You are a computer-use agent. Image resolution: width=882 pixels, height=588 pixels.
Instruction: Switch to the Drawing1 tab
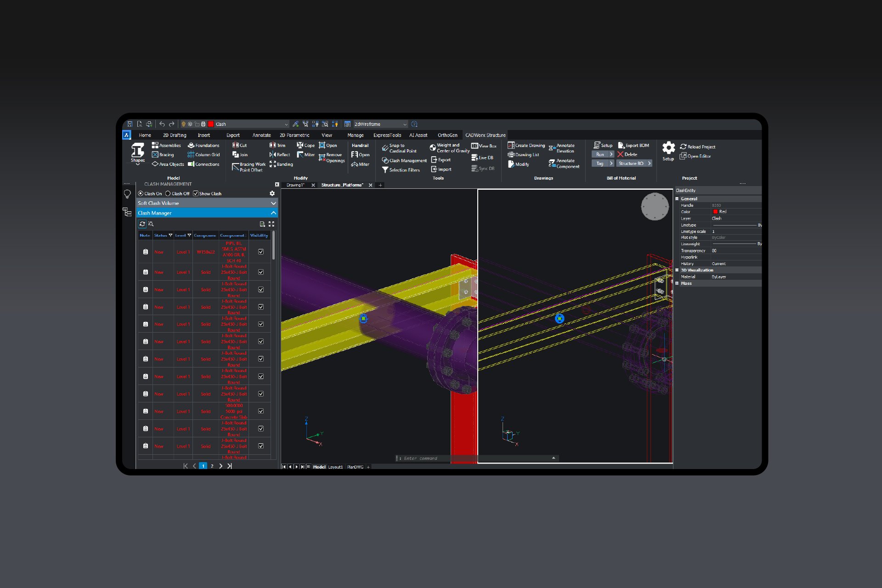pyautogui.click(x=295, y=185)
